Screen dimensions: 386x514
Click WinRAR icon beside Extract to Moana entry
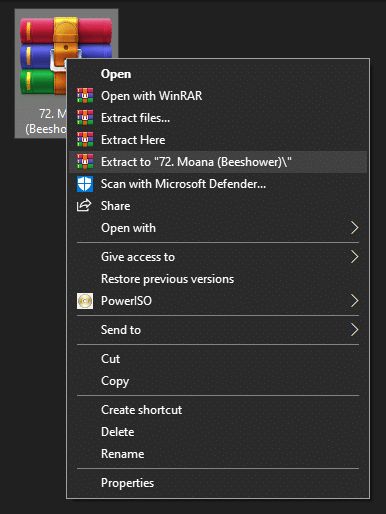point(85,162)
